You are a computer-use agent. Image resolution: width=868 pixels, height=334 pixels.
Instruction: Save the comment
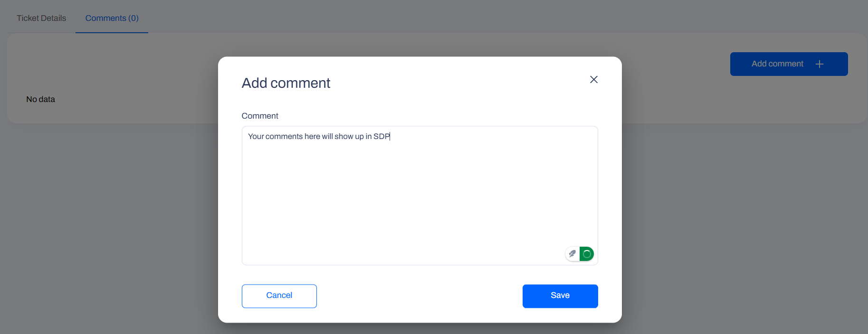560,296
